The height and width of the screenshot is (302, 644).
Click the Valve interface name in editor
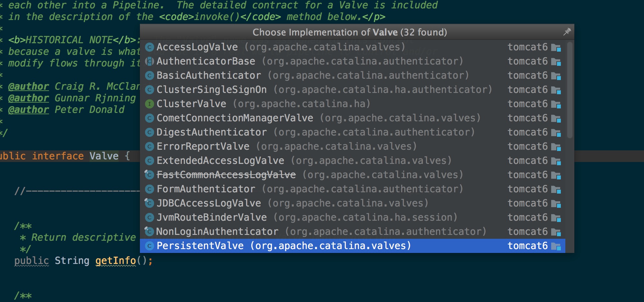point(104,156)
